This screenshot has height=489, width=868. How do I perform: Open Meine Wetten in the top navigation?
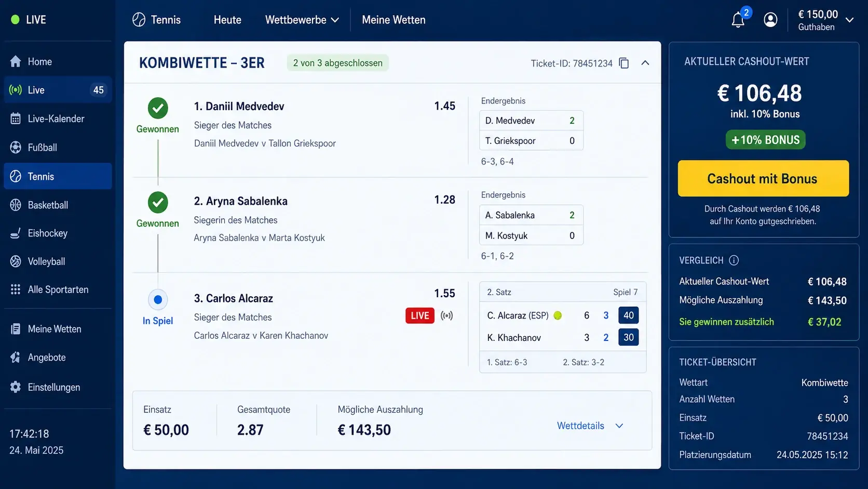tap(394, 20)
